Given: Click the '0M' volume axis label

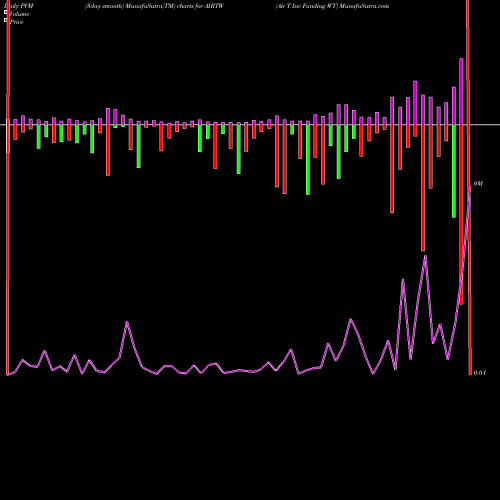Looking at the screenshot, I should click(x=478, y=184).
